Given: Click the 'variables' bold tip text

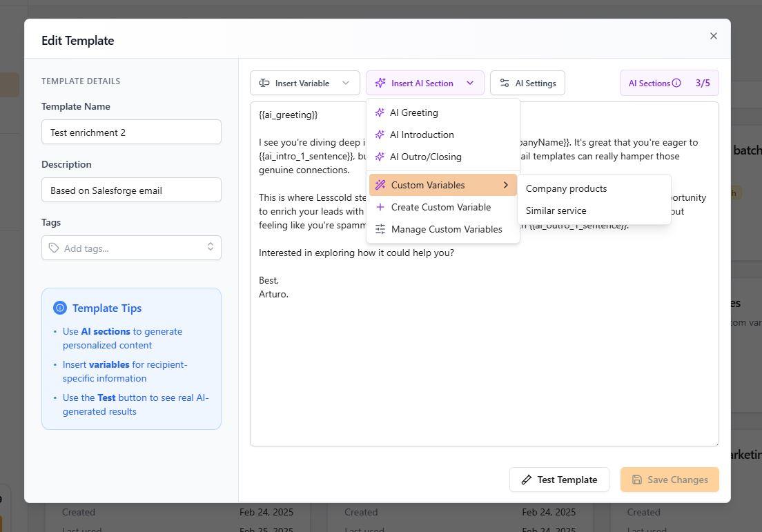Looking at the screenshot, I should coord(109,364).
